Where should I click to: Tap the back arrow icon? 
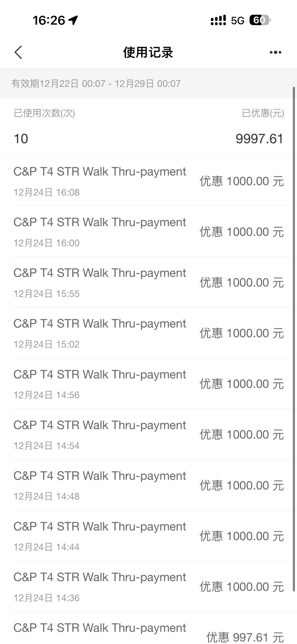click(19, 52)
